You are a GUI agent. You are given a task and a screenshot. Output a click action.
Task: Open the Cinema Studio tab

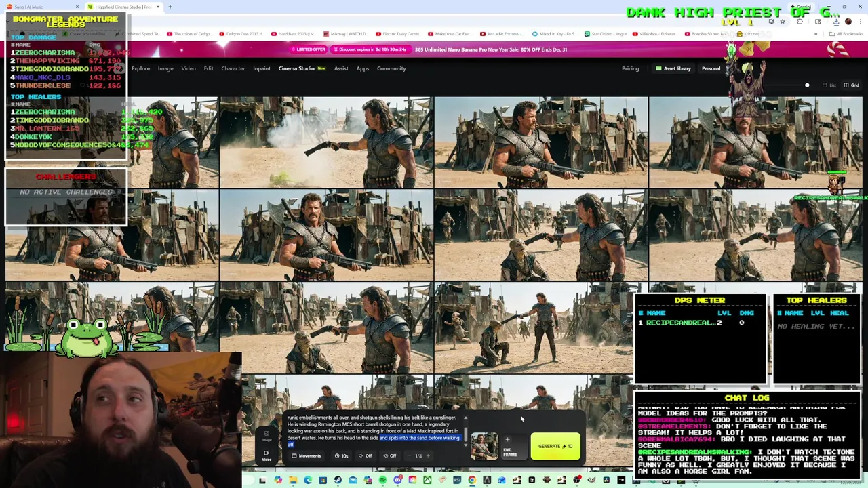pyautogui.click(x=302, y=68)
